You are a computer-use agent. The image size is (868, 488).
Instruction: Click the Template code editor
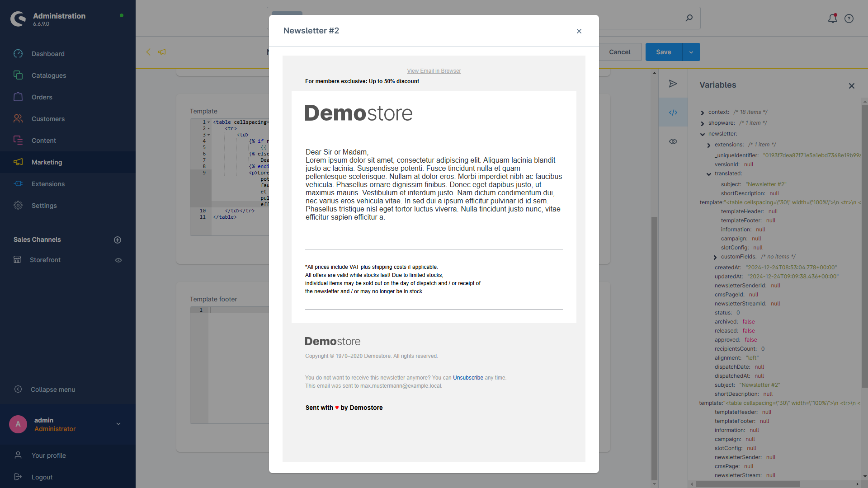pos(230,177)
